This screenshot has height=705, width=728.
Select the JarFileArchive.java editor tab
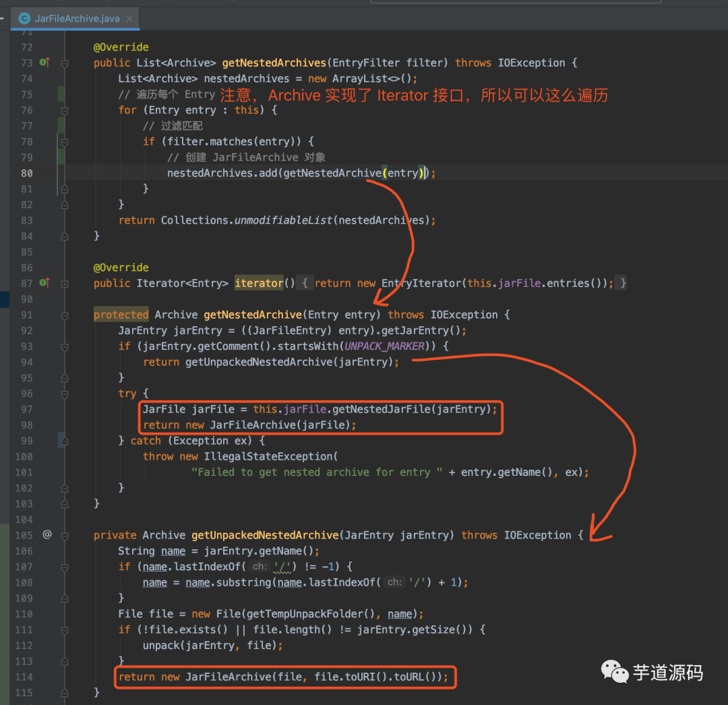(x=78, y=18)
